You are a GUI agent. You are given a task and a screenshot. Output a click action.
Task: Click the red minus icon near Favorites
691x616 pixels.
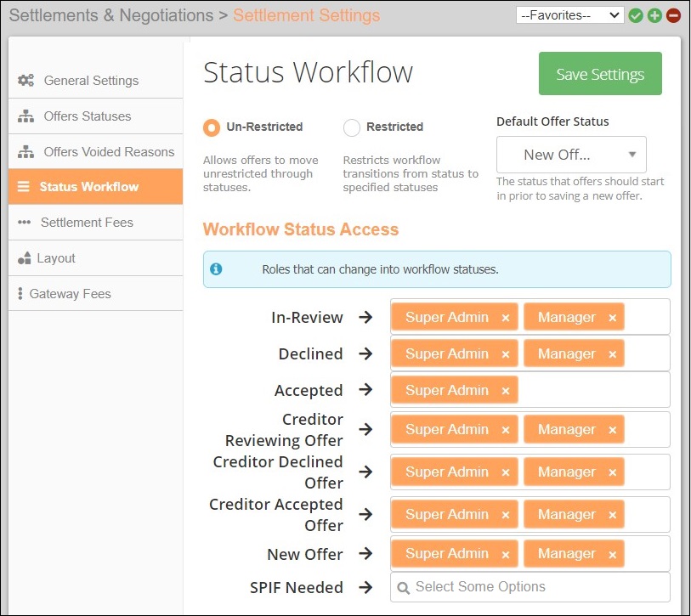pyautogui.click(x=673, y=15)
